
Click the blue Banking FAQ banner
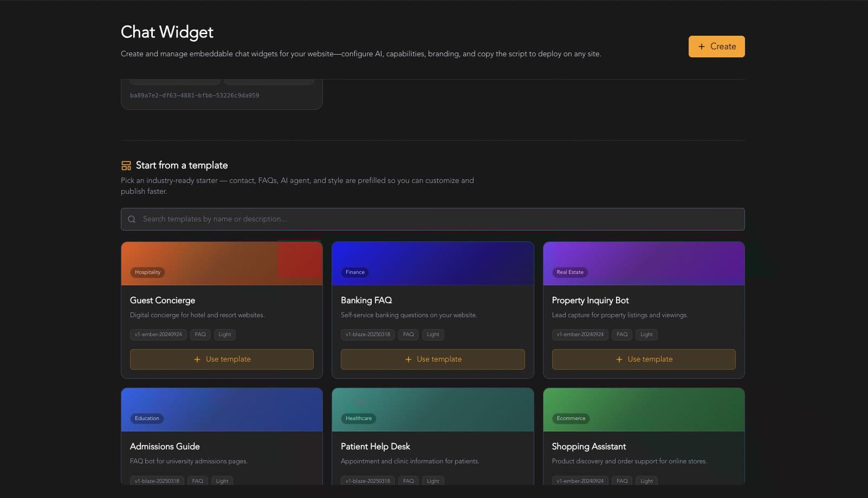432,264
